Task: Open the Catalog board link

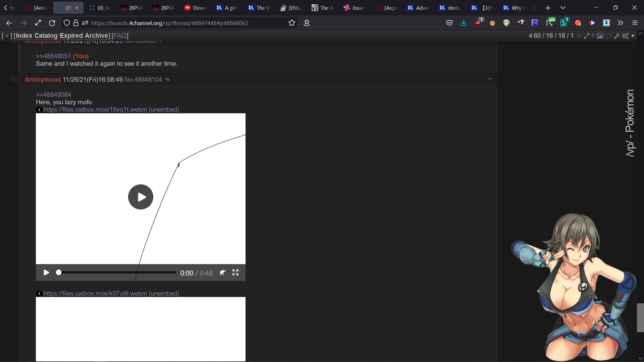Action: pyautogui.click(x=46, y=36)
